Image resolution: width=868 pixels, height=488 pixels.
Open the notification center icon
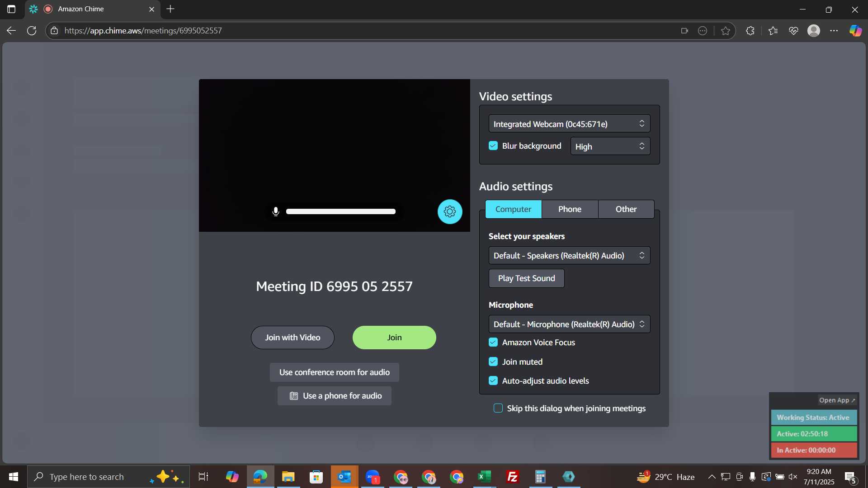[x=850, y=477]
